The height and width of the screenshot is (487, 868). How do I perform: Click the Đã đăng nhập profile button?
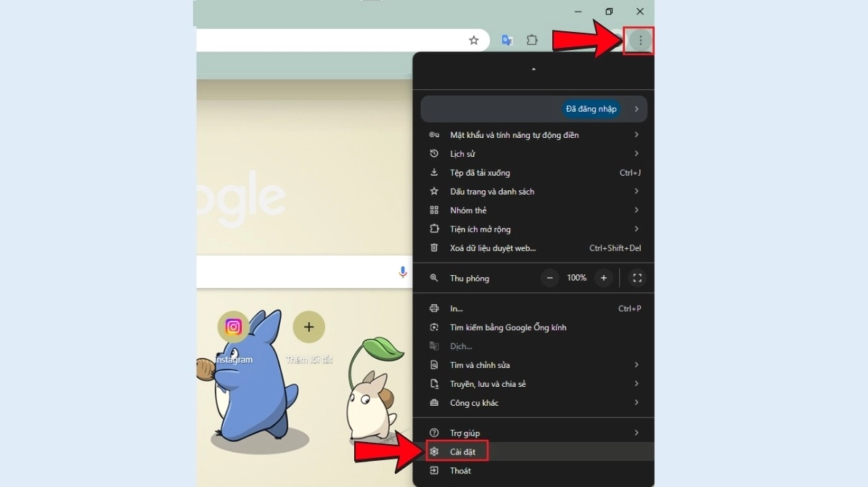(591, 109)
